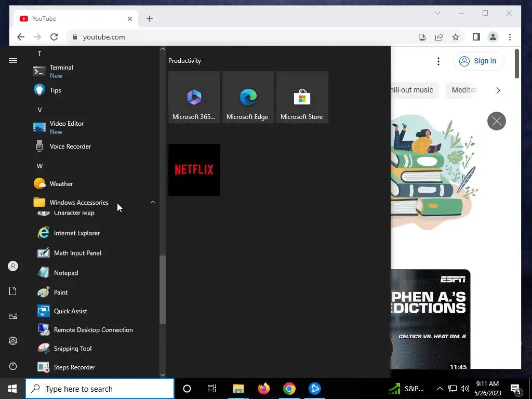Share this page from address bar
532x399 pixels.
tap(439, 37)
